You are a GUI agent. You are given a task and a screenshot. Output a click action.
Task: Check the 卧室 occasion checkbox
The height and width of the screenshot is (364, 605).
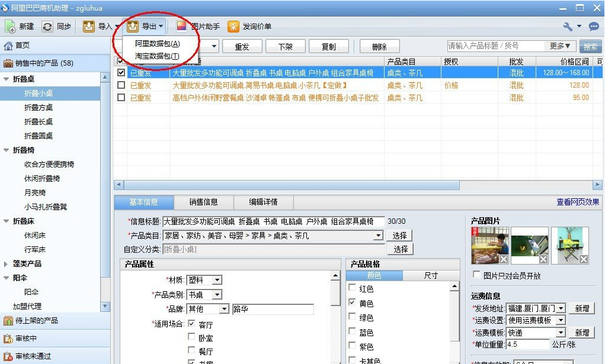click(x=191, y=337)
